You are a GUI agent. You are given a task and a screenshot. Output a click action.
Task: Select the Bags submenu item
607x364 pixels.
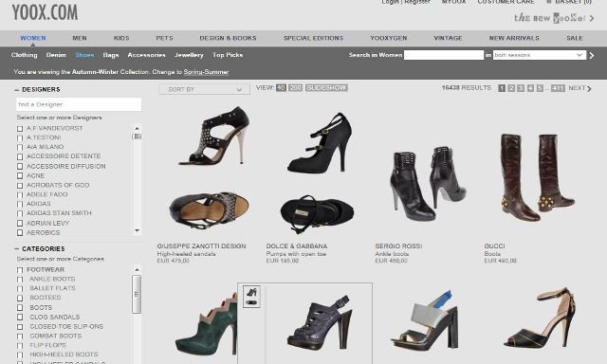pyautogui.click(x=111, y=55)
